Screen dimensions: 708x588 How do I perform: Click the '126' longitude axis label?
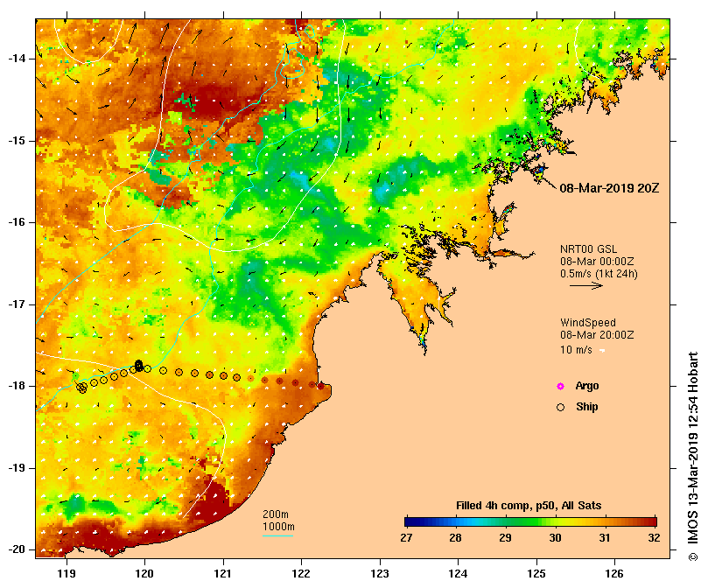click(614, 574)
